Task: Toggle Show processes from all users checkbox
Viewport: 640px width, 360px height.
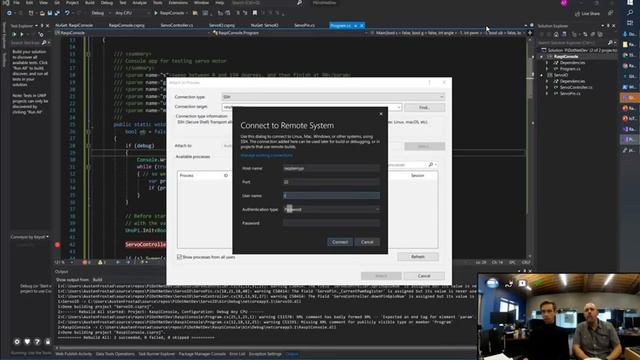Action: click(x=179, y=257)
